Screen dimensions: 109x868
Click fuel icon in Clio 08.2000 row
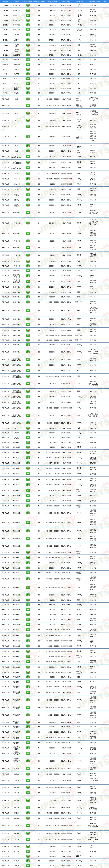tap(28, 113)
